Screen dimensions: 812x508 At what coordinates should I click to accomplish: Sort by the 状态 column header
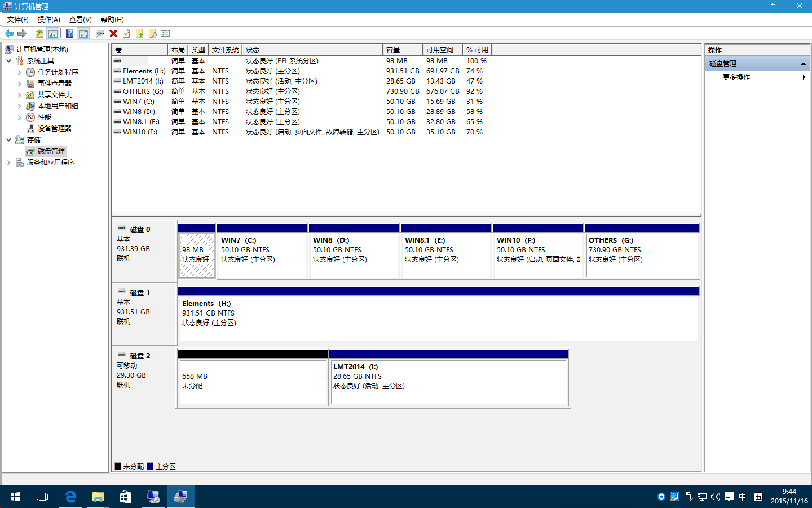tap(312, 50)
